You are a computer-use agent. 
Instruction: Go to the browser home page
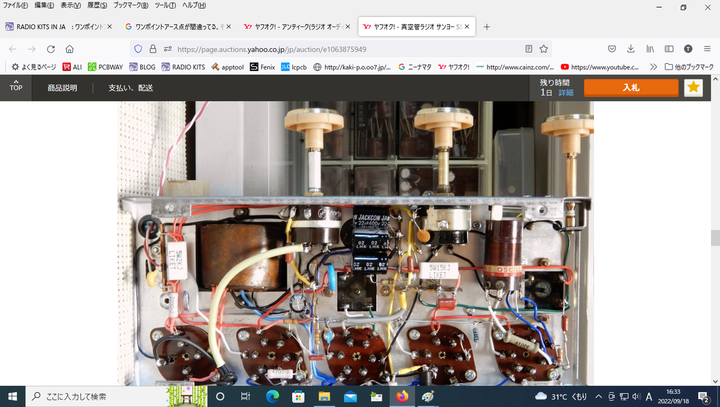pos(70,48)
